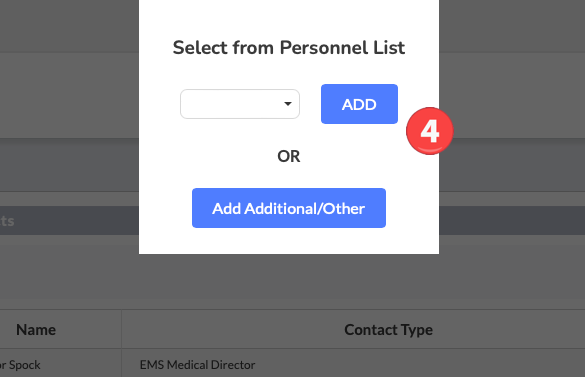Sort by the Name column header
Screen dimensions: 585x377
coord(36,330)
